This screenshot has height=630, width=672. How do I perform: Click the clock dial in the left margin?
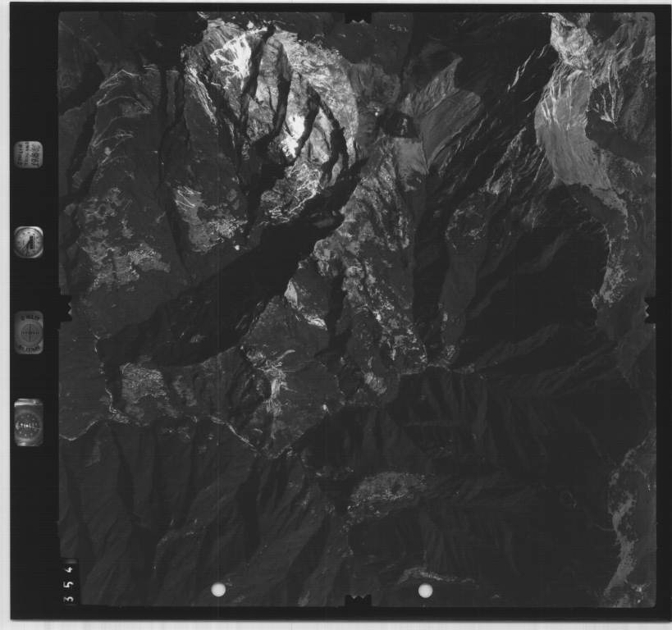point(28,242)
